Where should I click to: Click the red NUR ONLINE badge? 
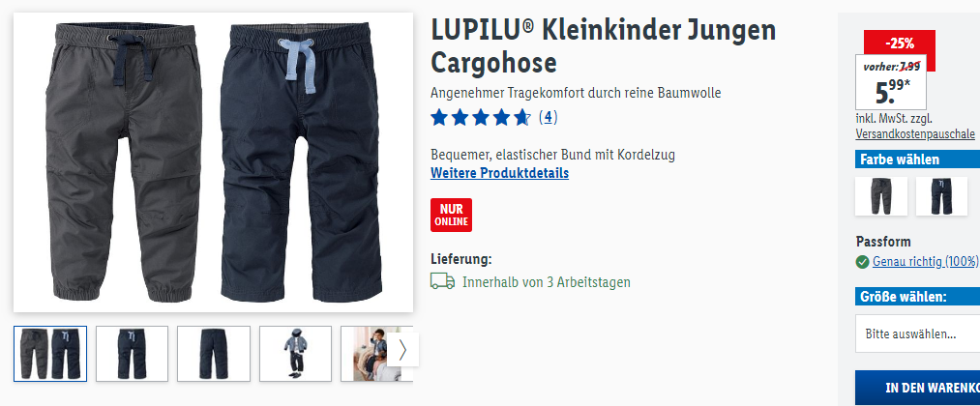(451, 215)
